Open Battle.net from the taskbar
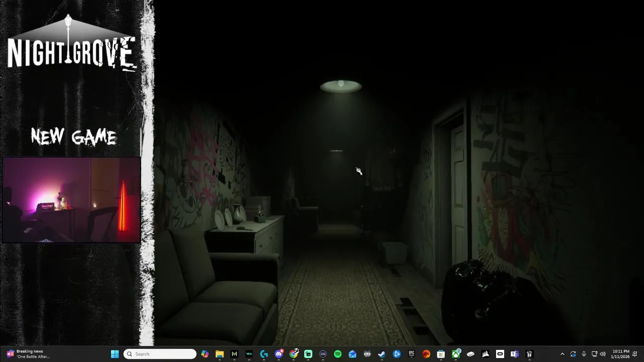The image size is (644, 362). [x=396, y=354]
